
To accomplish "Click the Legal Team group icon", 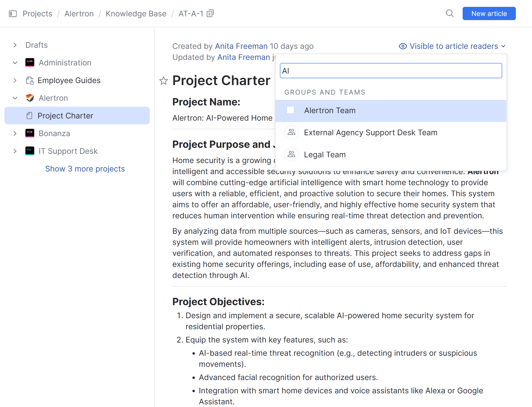I will (x=291, y=154).
